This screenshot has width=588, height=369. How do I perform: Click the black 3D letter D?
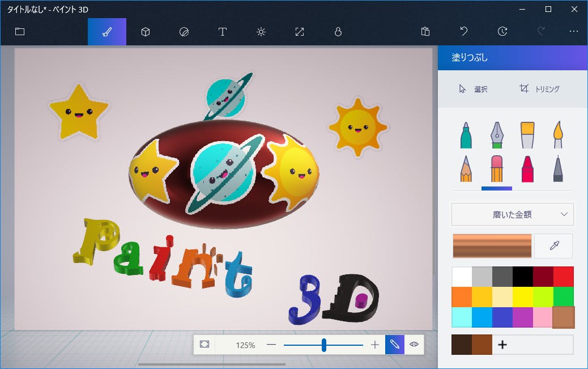352,298
